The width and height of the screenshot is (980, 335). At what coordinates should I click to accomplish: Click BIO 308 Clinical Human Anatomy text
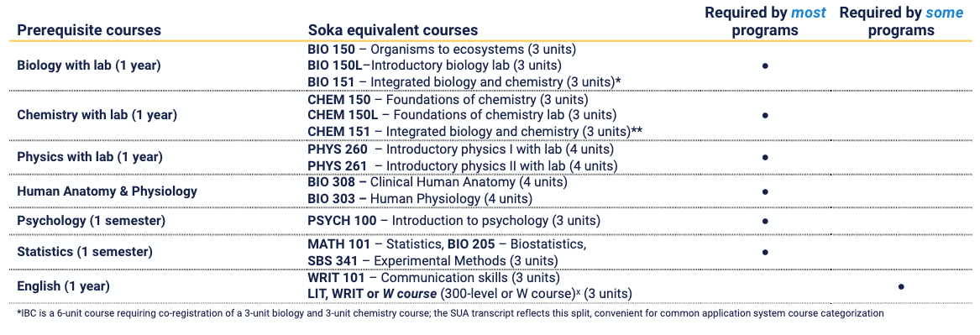coord(438,182)
